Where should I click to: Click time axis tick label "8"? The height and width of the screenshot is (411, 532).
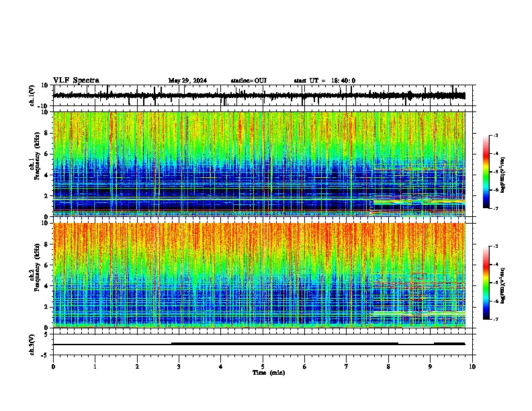[388, 367]
